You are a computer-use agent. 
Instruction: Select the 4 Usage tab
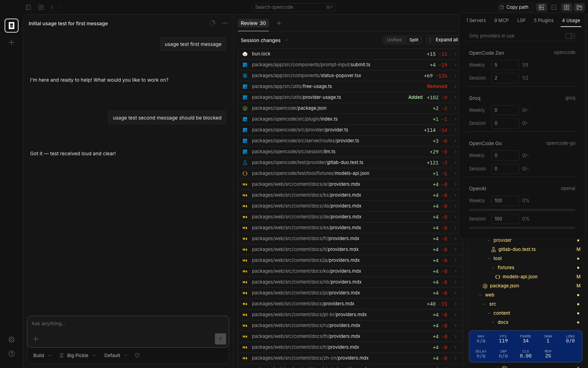coord(571,20)
